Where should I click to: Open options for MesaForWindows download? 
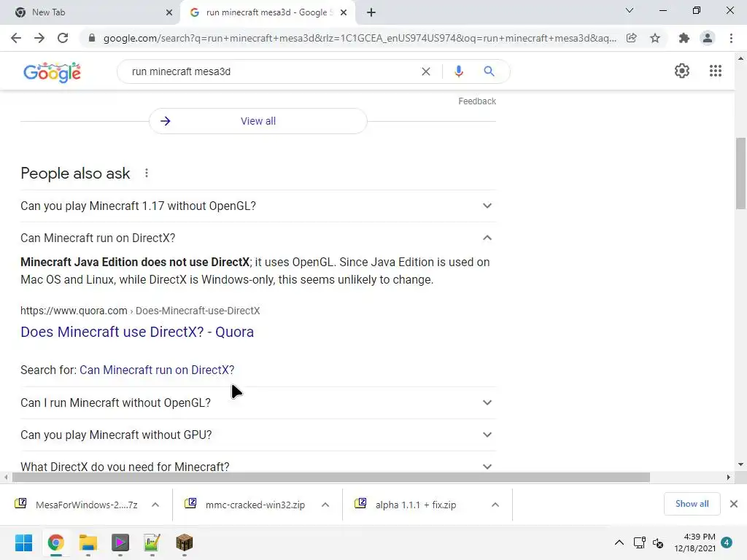155,505
